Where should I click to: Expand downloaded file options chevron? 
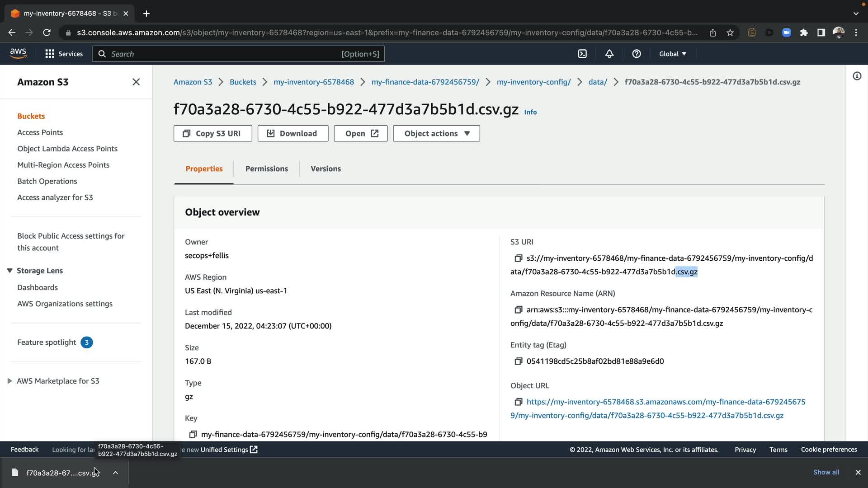click(x=115, y=473)
